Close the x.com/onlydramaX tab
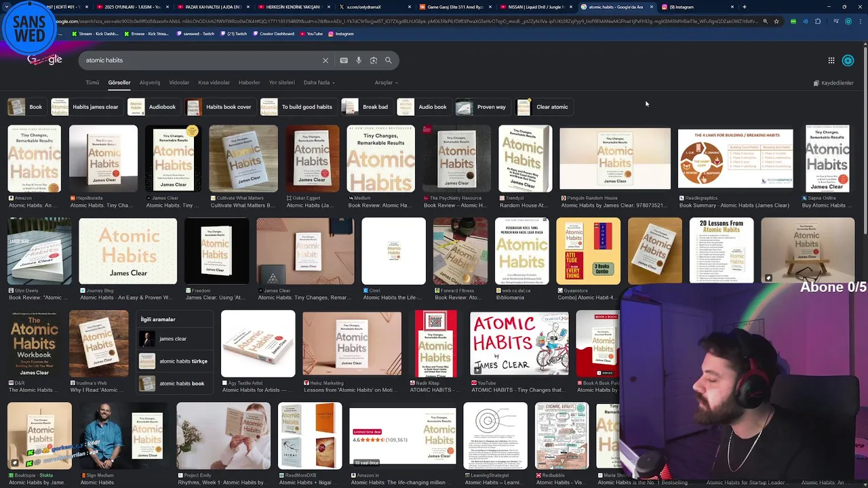 click(410, 7)
